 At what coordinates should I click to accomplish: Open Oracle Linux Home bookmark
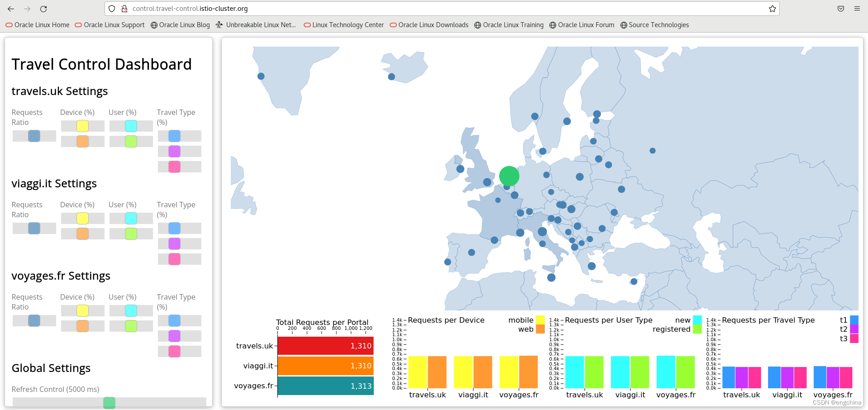click(38, 25)
